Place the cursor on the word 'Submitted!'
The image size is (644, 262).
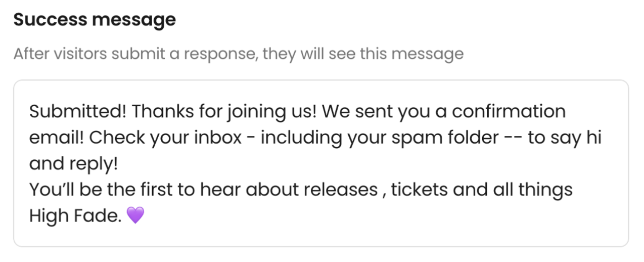tap(78, 111)
